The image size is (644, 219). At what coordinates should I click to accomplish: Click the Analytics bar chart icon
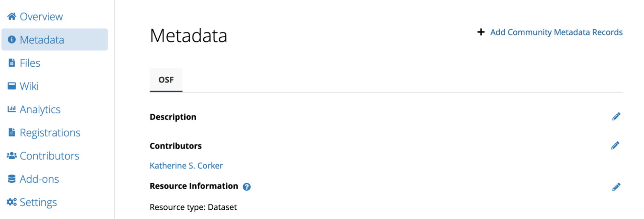[x=12, y=109]
